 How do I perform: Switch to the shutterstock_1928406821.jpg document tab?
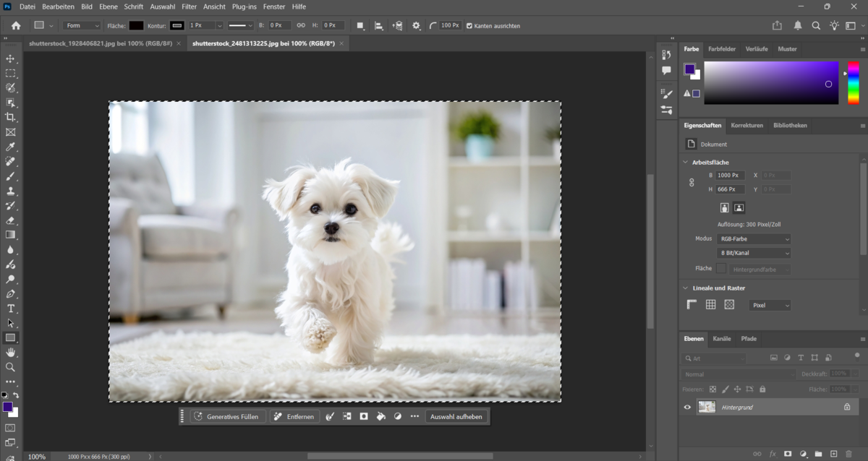coord(98,43)
